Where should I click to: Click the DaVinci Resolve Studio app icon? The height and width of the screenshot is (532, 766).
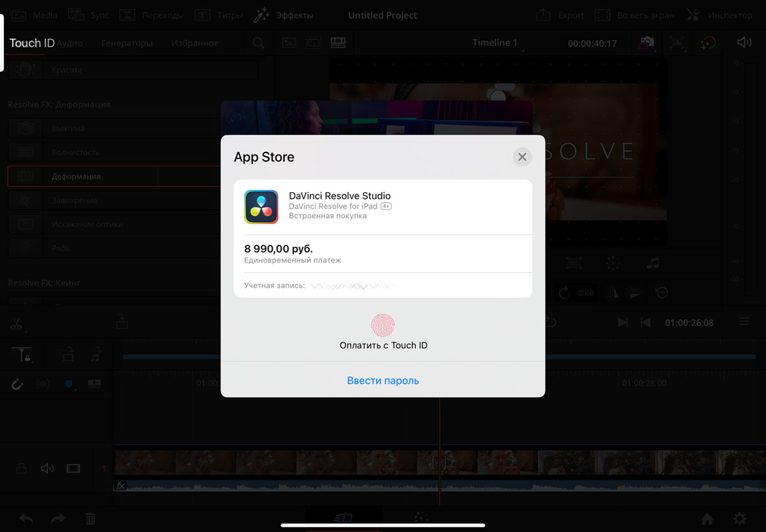pos(261,207)
